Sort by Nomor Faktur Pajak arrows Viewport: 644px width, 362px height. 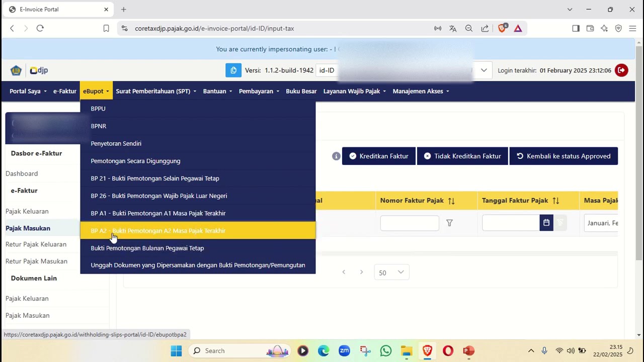451,201
